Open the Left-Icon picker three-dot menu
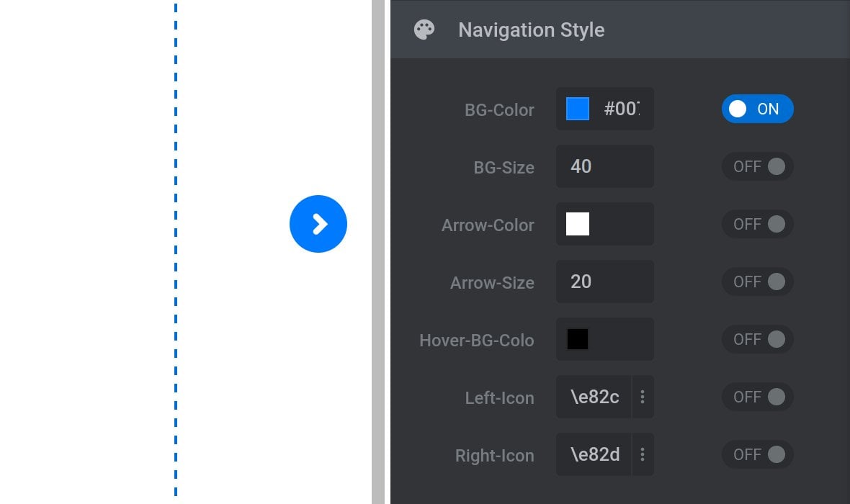This screenshot has width=850, height=504. 643,397
